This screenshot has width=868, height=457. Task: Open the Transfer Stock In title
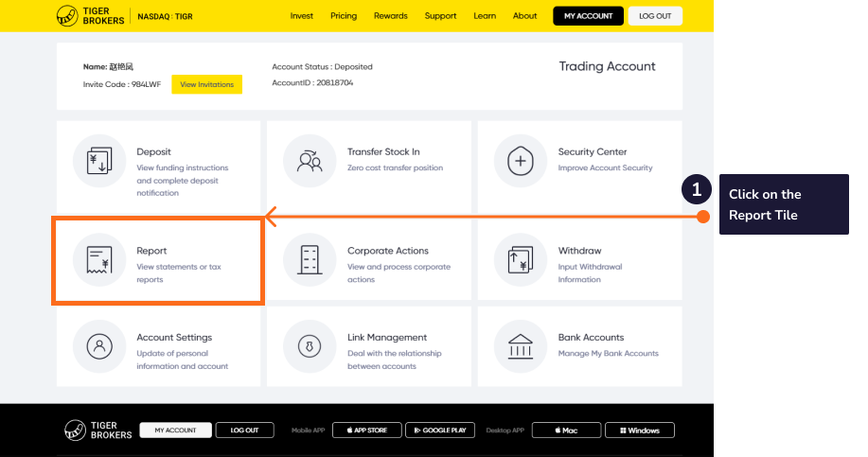tap(383, 151)
